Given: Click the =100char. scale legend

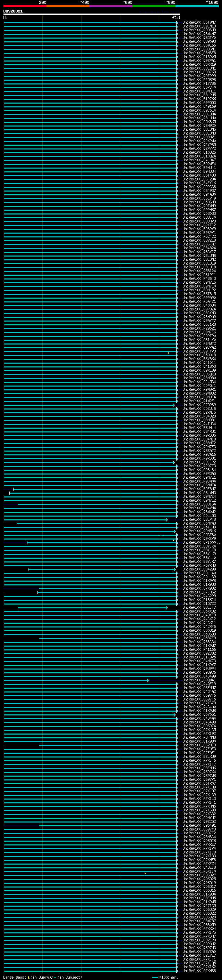Looking at the screenshot, I should 165,977.
